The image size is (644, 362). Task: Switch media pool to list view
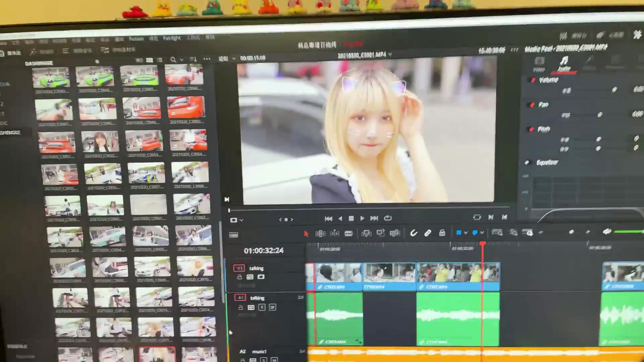[160, 60]
